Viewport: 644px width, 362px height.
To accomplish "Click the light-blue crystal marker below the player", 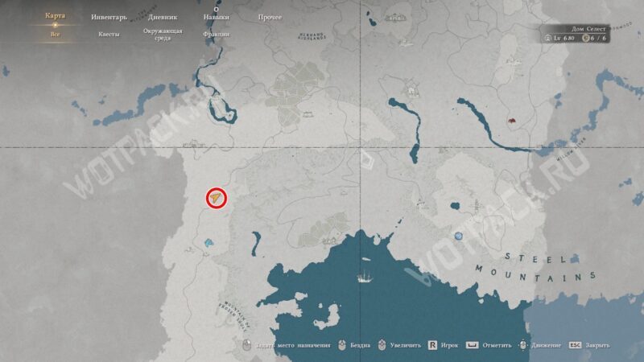I will coord(208,243).
